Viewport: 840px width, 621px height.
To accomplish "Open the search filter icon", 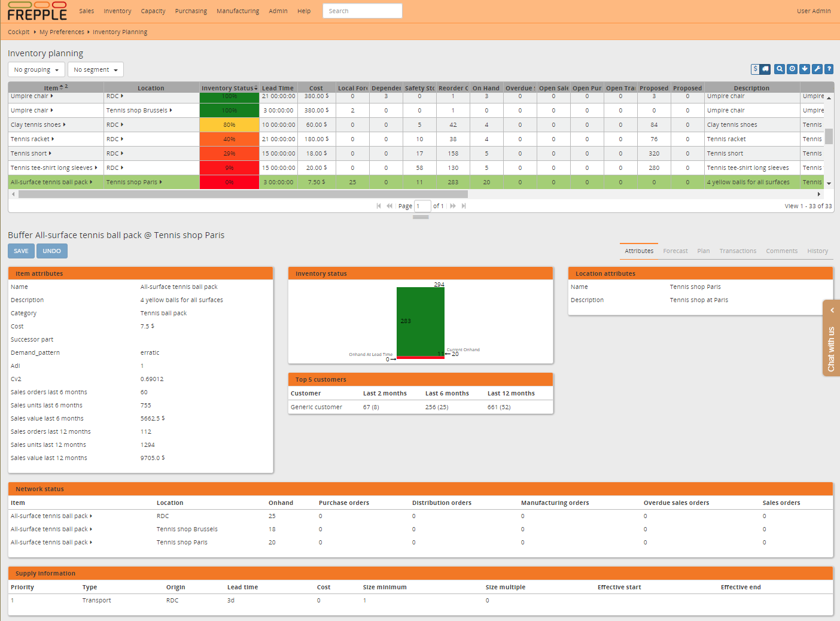I will pyautogui.click(x=780, y=69).
